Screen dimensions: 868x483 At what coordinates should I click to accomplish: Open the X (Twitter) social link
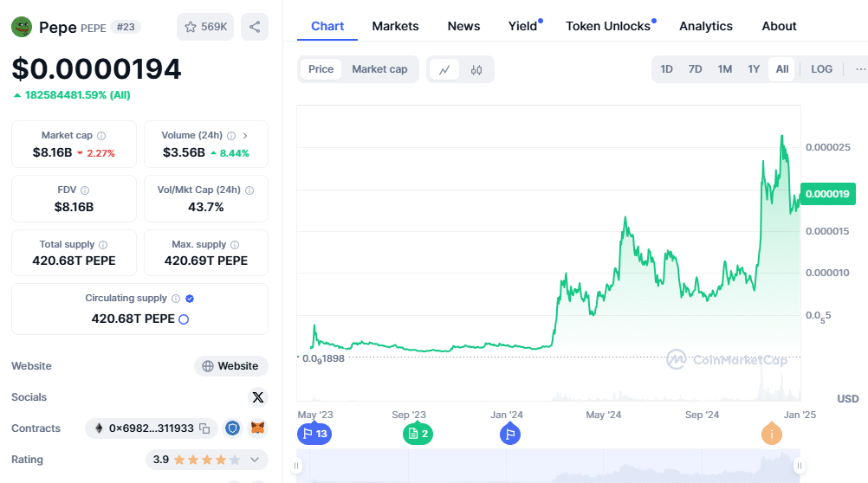pyautogui.click(x=257, y=397)
